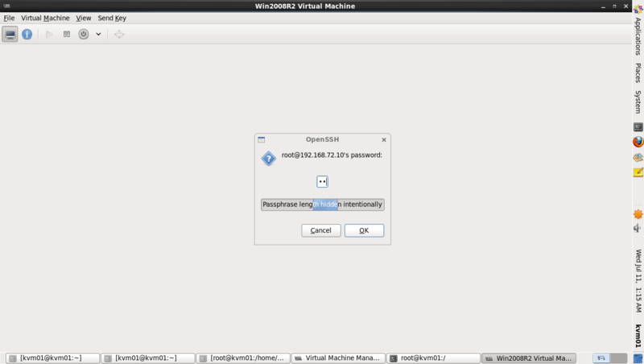Confirm password with OK button
The image size is (644, 364).
[x=365, y=230]
